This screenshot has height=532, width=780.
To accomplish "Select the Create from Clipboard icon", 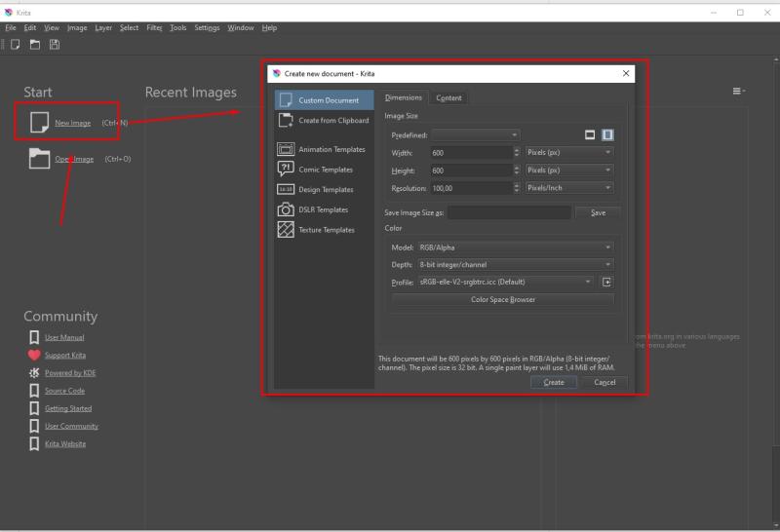I will [x=286, y=120].
